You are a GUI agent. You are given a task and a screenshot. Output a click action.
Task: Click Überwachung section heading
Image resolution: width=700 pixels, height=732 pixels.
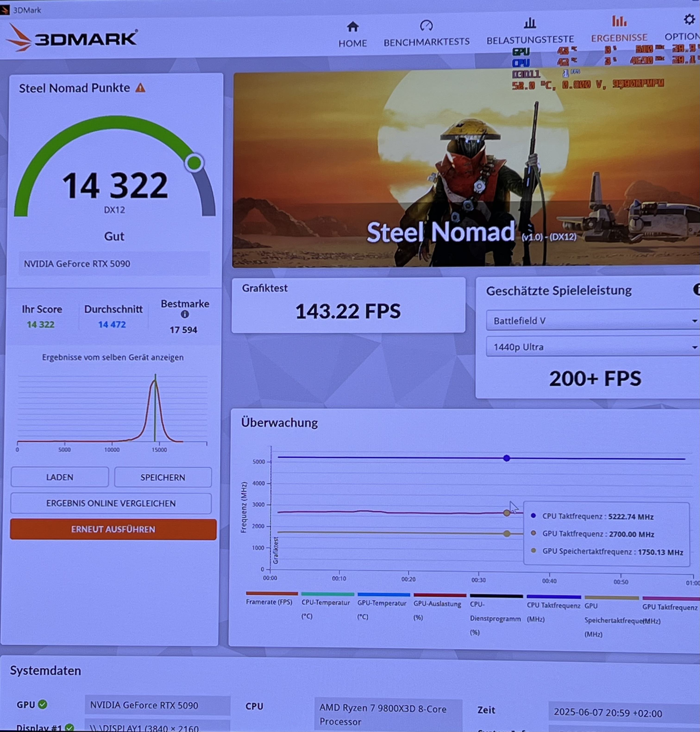(279, 422)
